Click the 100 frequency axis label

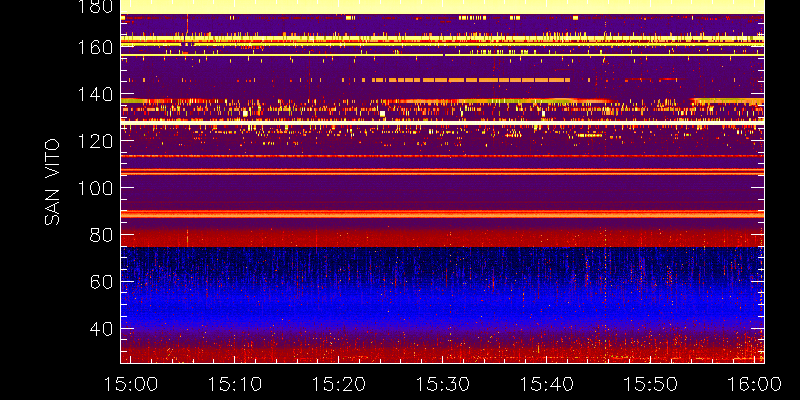93,188
